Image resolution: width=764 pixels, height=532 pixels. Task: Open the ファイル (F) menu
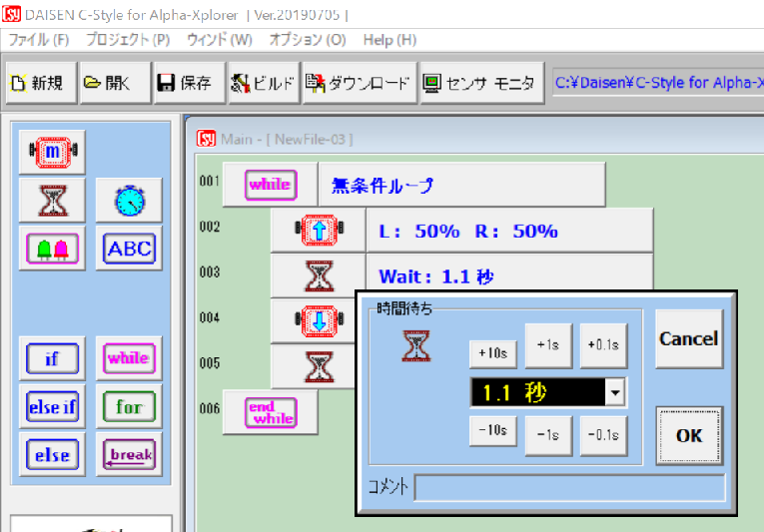(x=39, y=40)
